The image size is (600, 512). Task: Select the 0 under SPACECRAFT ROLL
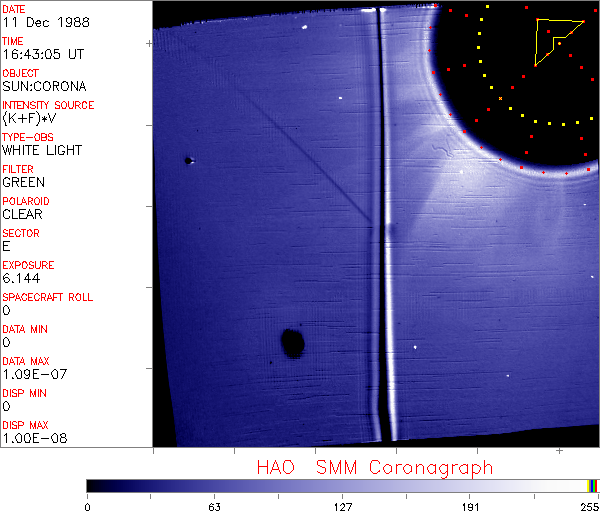(6, 310)
